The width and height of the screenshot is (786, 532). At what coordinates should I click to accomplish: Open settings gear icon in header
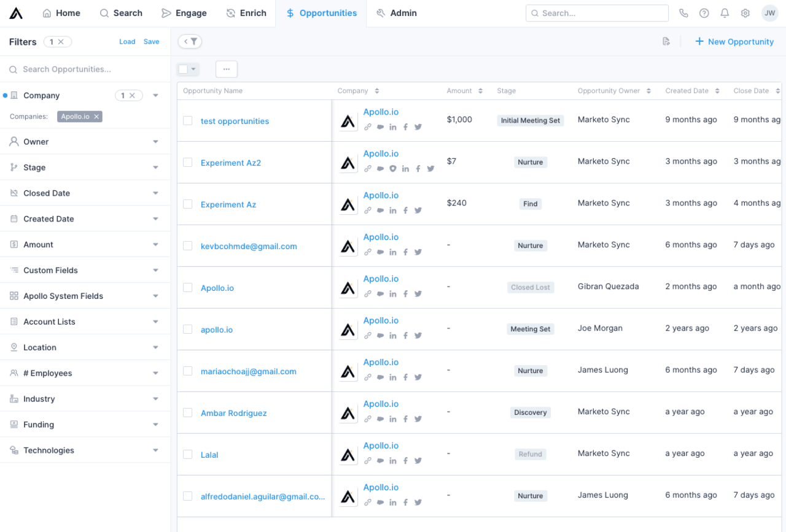pyautogui.click(x=745, y=13)
